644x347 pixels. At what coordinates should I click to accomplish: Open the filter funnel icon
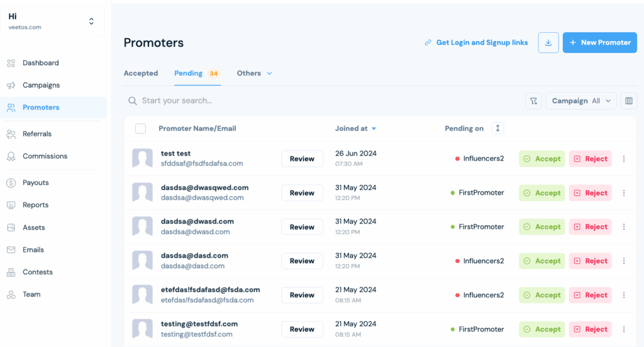click(x=533, y=101)
